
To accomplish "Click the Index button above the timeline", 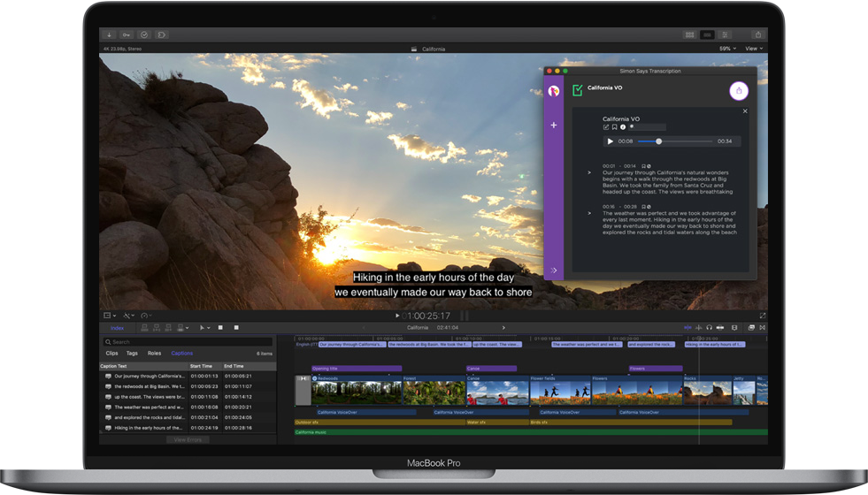I will [x=117, y=327].
